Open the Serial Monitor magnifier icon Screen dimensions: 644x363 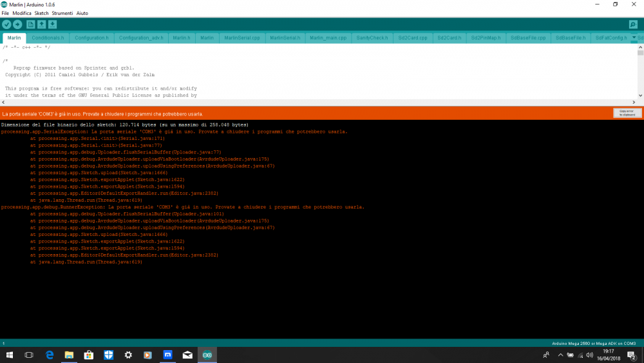633,25
